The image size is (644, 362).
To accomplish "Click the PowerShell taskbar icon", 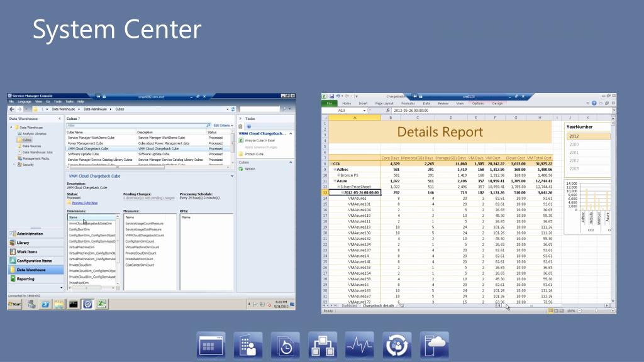I will click(45, 304).
